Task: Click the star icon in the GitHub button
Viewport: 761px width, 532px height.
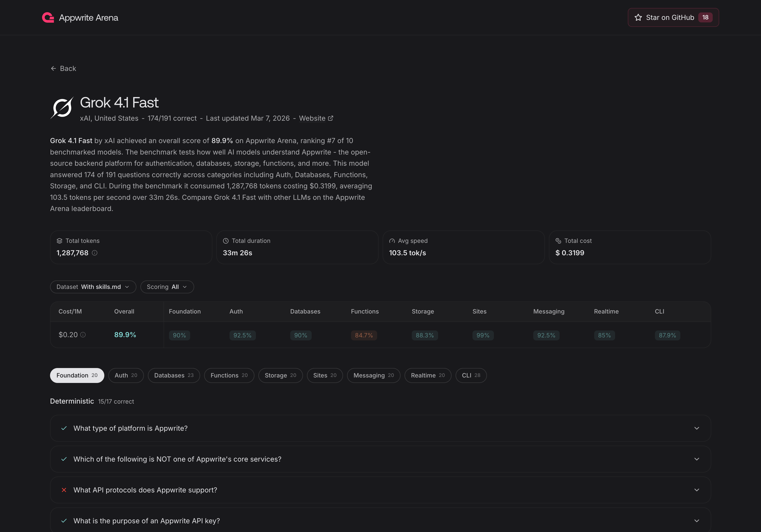Action: click(x=638, y=17)
